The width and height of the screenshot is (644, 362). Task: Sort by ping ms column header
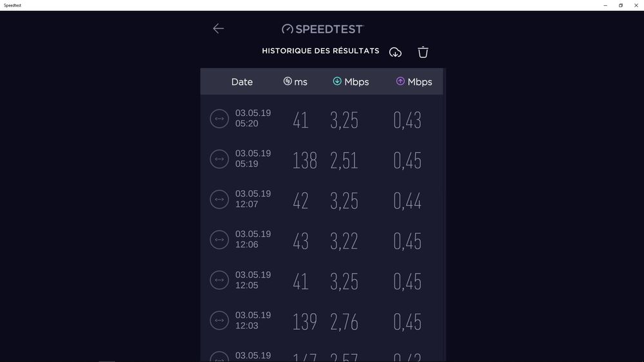tap(295, 82)
